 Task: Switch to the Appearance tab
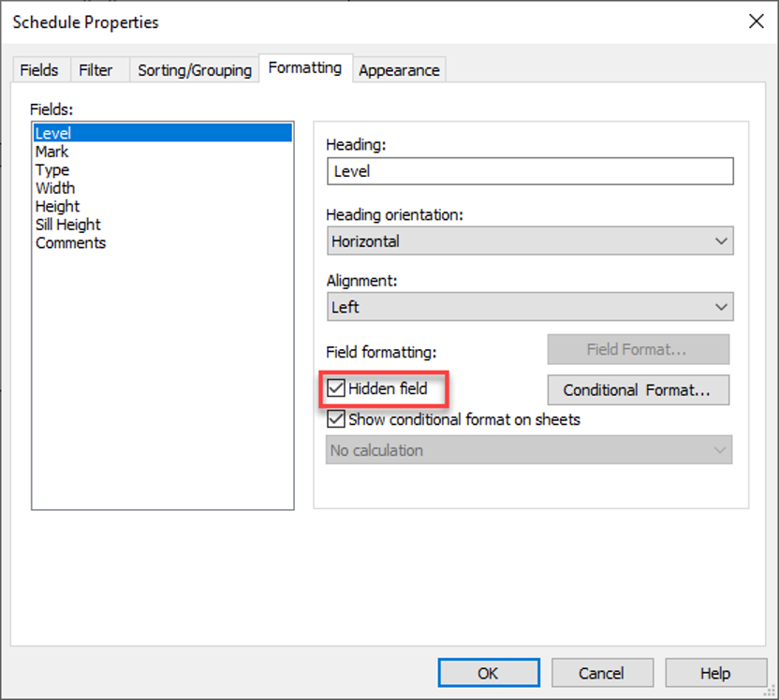(x=399, y=70)
